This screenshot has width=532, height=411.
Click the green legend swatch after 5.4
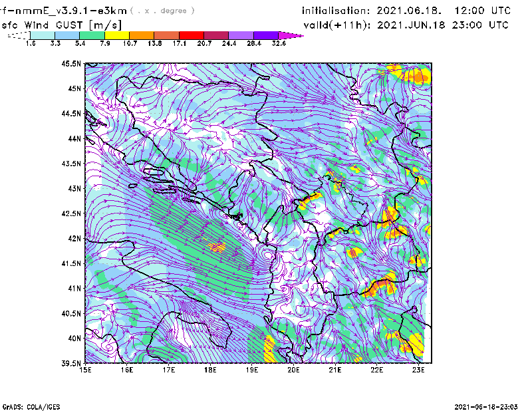92,35
